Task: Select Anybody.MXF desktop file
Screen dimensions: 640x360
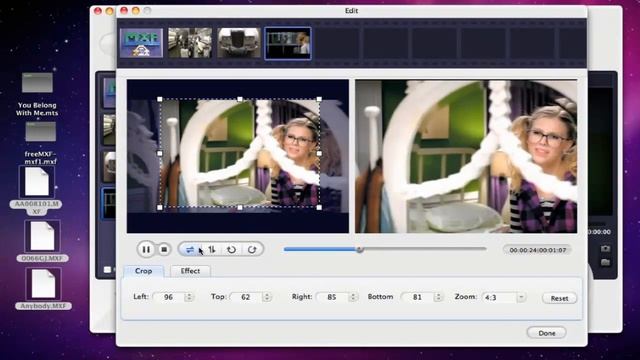Action: [x=43, y=289]
